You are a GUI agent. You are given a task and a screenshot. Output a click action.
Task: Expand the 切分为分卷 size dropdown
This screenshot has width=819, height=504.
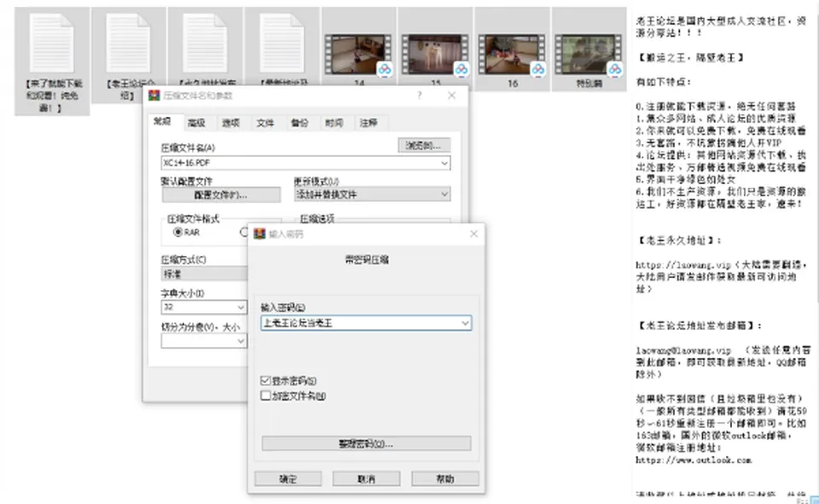pyautogui.click(x=241, y=341)
